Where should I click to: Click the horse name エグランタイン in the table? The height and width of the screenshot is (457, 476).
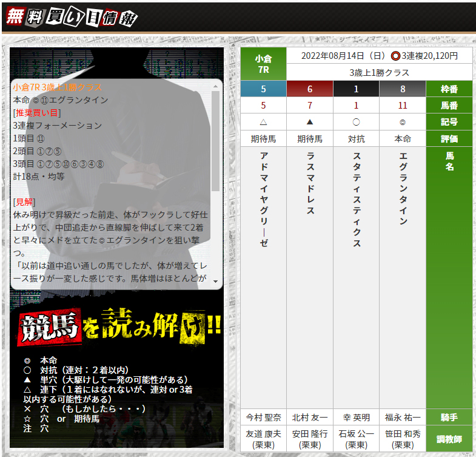403,188
